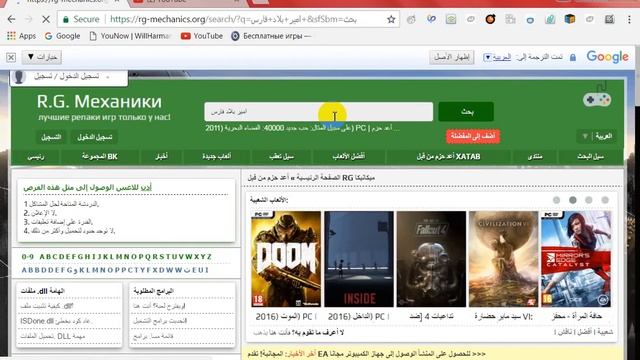Open the translate target language dropdown العربية
The height and width of the screenshot is (360, 640).
(x=497, y=58)
